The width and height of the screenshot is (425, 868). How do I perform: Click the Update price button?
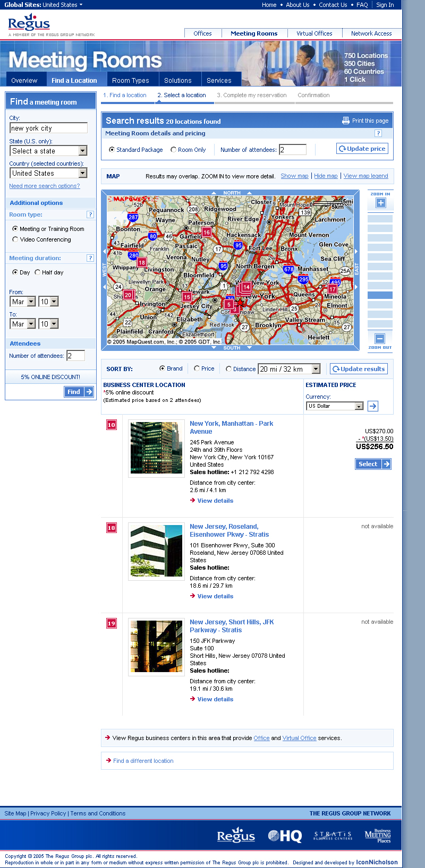point(362,149)
